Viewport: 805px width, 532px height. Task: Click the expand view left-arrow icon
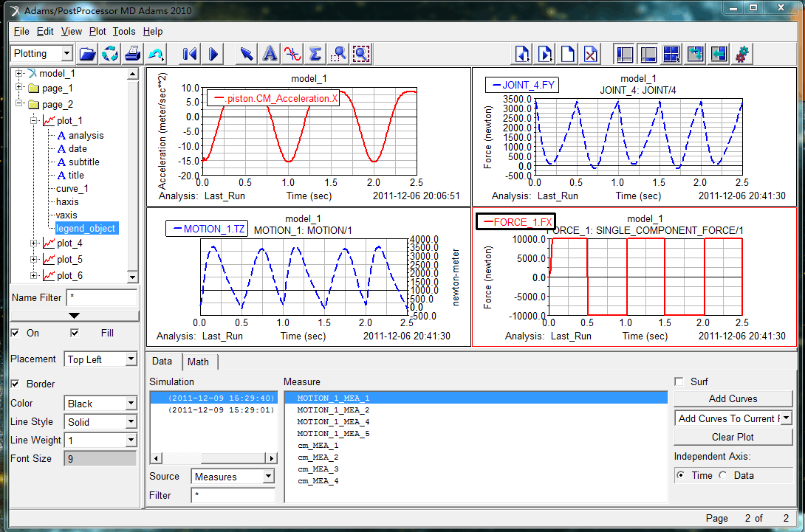pos(719,53)
